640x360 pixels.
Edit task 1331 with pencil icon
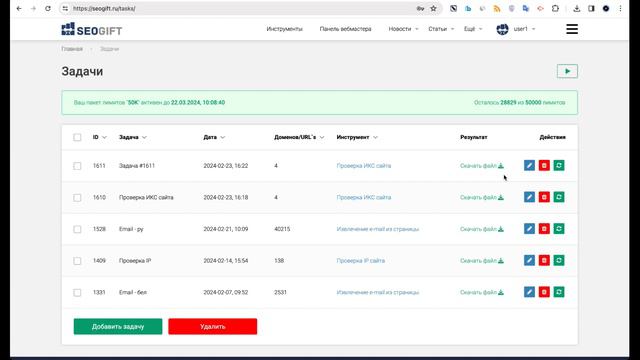pos(529,292)
